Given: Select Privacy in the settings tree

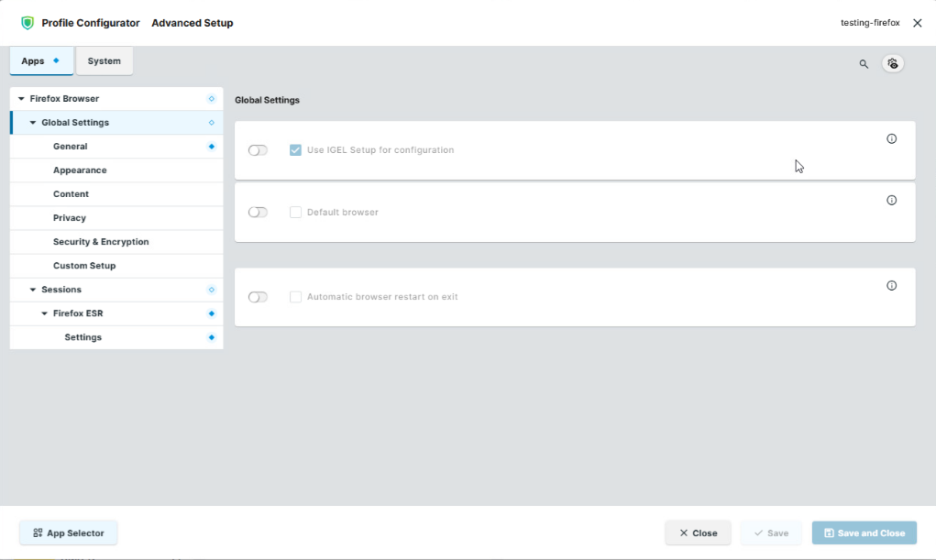Looking at the screenshot, I should [x=116, y=218].
